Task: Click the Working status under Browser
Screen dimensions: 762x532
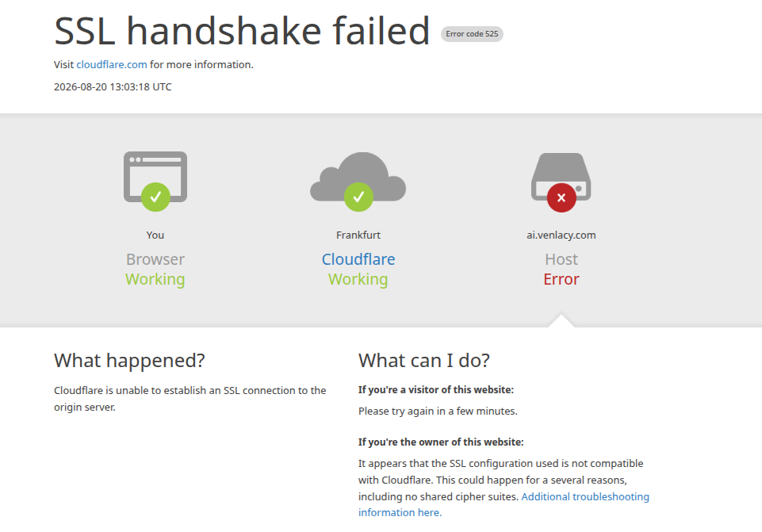Action: click(x=155, y=279)
